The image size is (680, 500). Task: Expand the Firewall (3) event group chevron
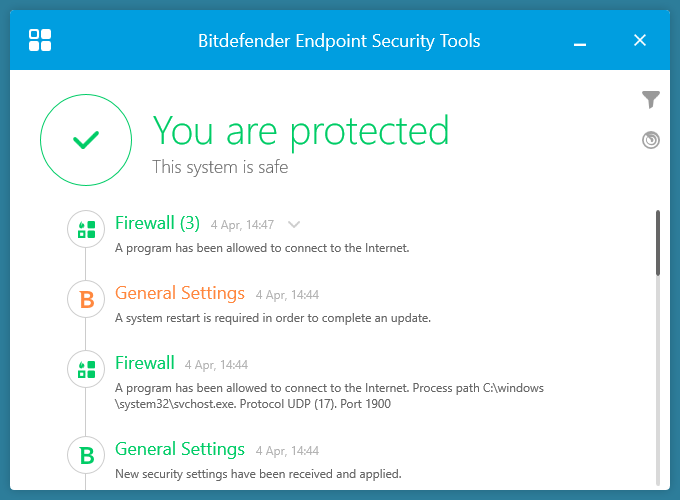294,224
